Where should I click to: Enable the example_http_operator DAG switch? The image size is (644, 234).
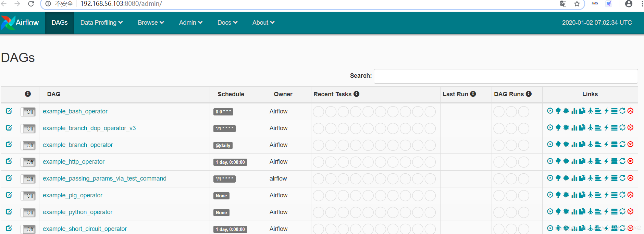[x=28, y=162]
